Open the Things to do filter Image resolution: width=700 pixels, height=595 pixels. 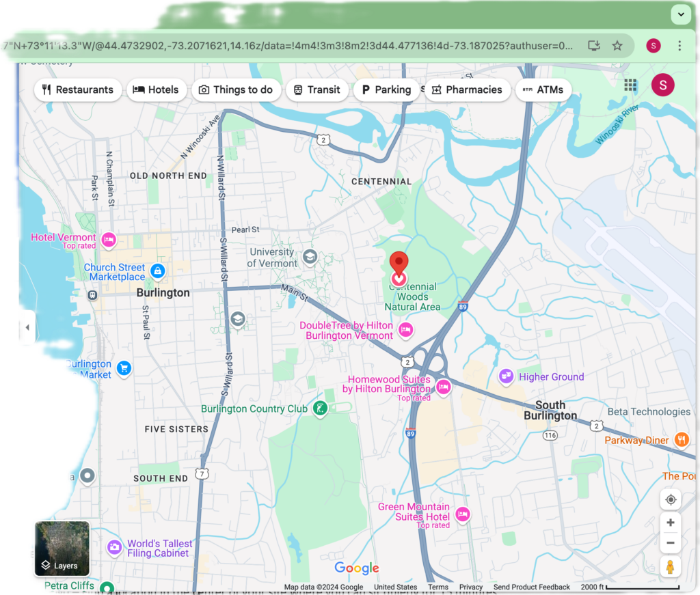[x=236, y=89]
